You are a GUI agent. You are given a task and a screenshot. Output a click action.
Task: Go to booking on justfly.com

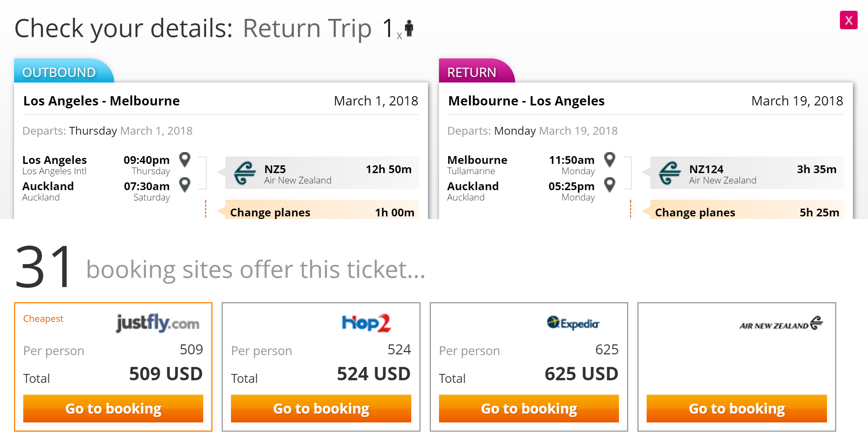point(113,408)
